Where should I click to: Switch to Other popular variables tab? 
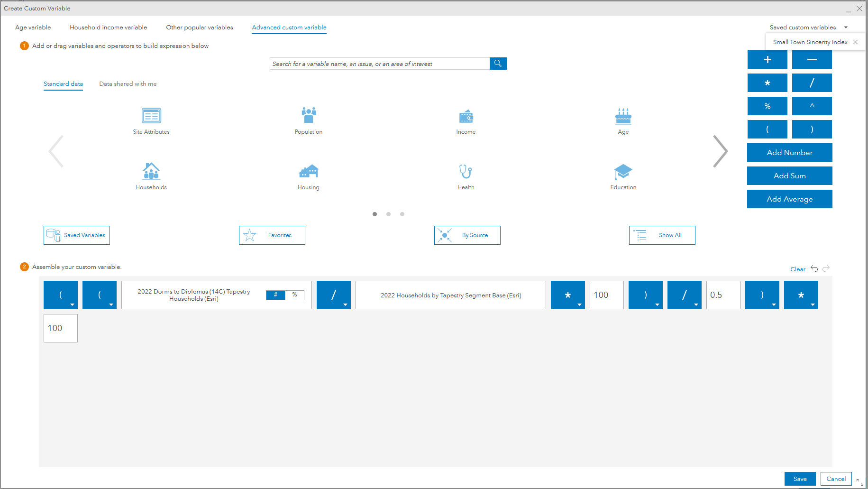pos(199,27)
